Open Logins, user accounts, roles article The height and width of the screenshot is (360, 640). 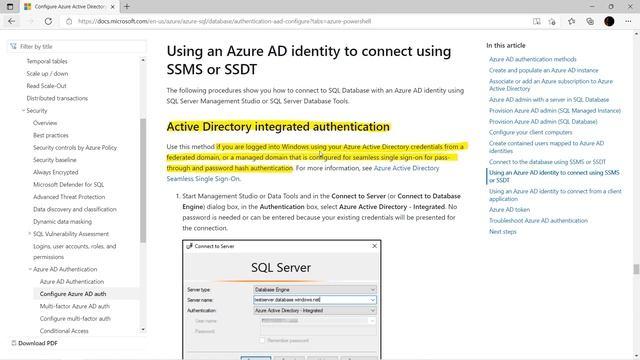click(75, 251)
